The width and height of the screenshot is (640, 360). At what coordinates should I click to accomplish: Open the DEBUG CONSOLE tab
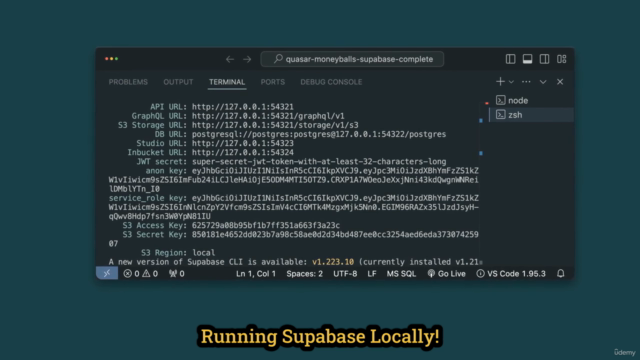(331, 82)
